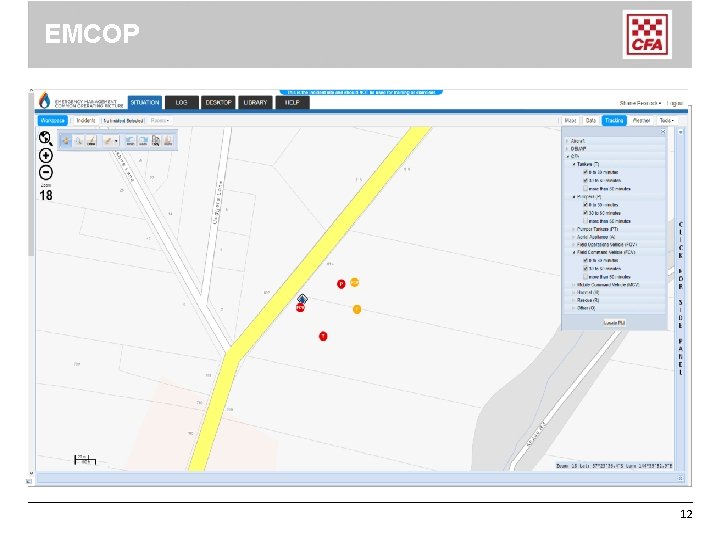Open the Incidents button
Viewport: 720px width, 540px height.
coord(86,120)
